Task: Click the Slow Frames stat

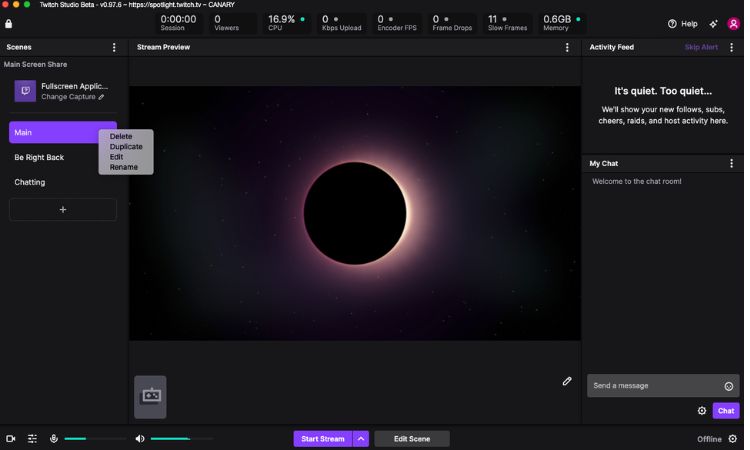Action: click(x=507, y=22)
